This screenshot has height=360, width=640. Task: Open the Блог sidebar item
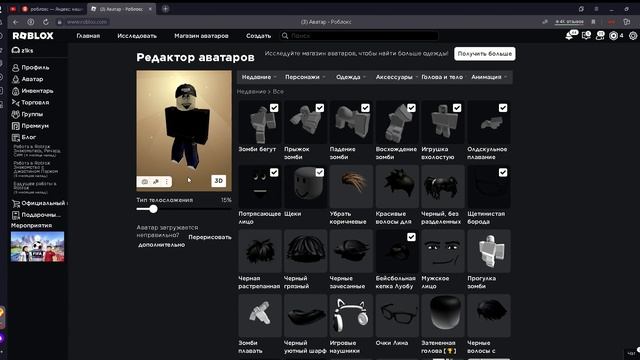coord(24,137)
